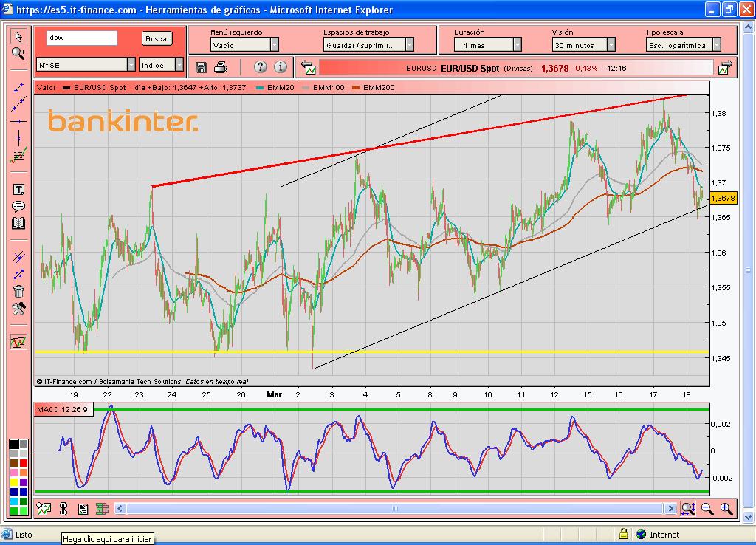Zoom out with the minus magnifier
This screenshot has height=545, width=756.
707,508
